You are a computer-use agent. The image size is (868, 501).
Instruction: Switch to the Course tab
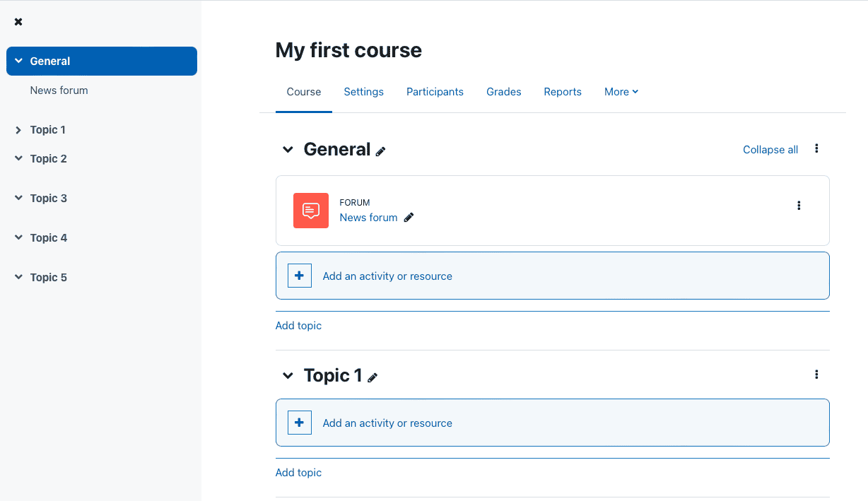pos(304,92)
